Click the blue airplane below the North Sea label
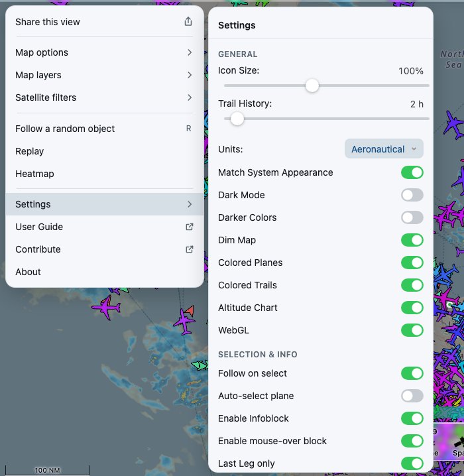The image size is (464, 476). pos(454,125)
